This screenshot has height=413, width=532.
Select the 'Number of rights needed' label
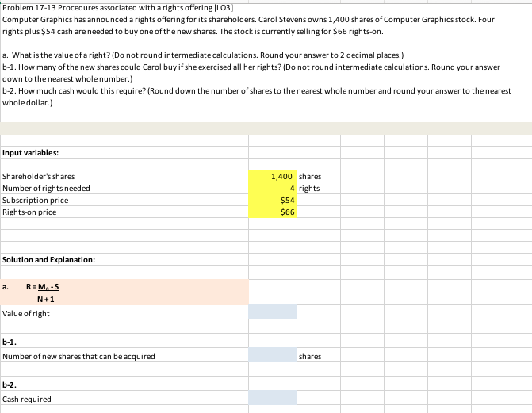46,189
